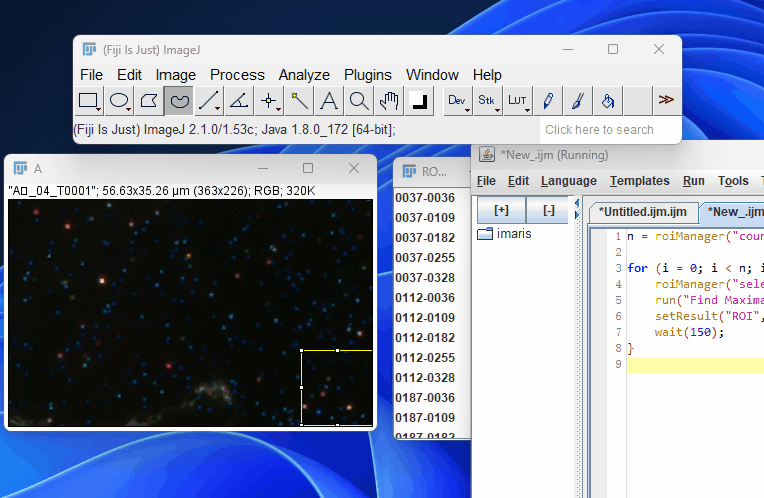This screenshot has width=764, height=498.
Task: Click the ROI Manager window title icon
Action: pyautogui.click(x=409, y=171)
